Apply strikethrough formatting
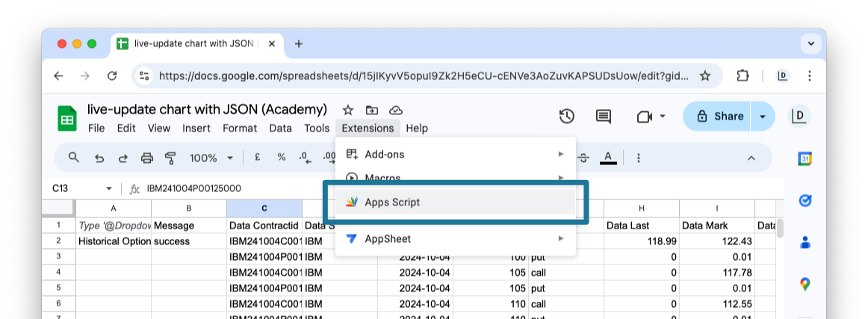Viewport: 868px width, 319px height. tap(583, 158)
